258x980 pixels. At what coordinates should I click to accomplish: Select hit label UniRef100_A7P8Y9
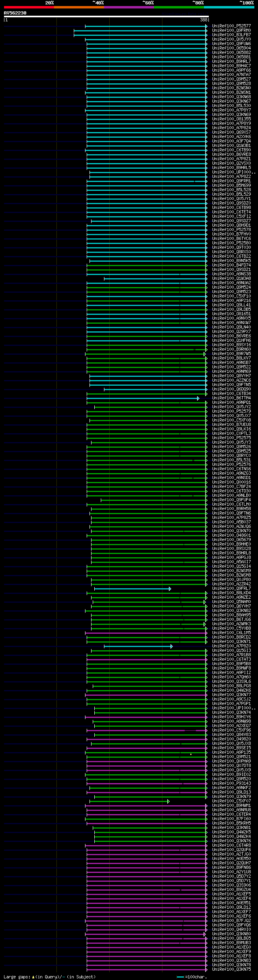231,124
